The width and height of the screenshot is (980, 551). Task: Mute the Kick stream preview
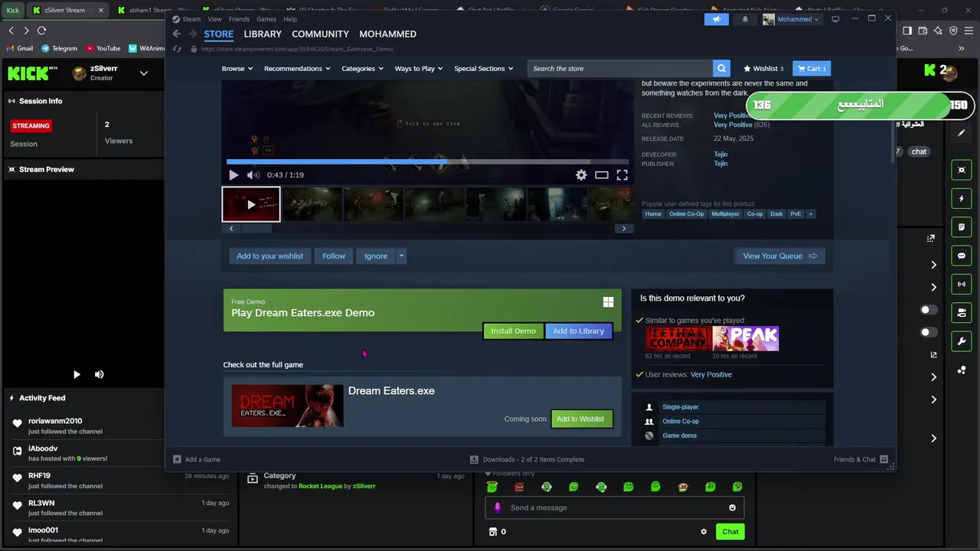point(99,374)
